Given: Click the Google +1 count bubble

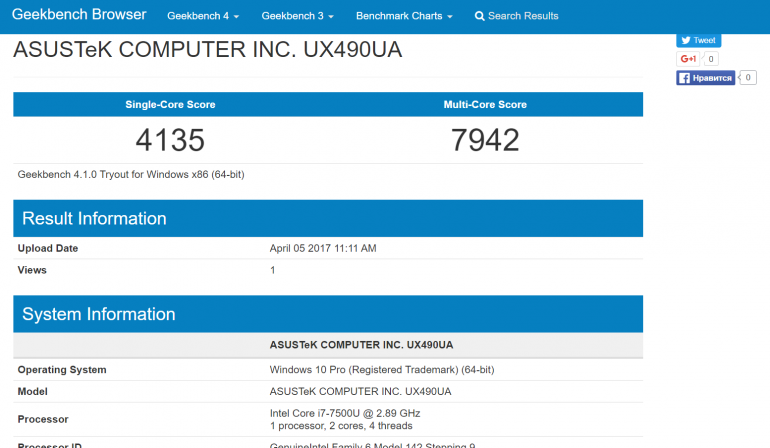Looking at the screenshot, I should pyautogui.click(x=711, y=59).
